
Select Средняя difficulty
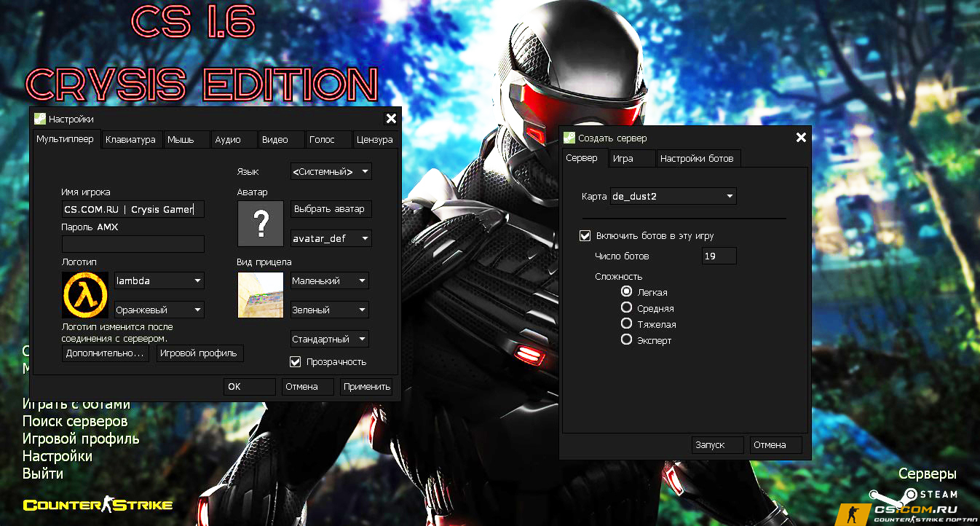626,307
